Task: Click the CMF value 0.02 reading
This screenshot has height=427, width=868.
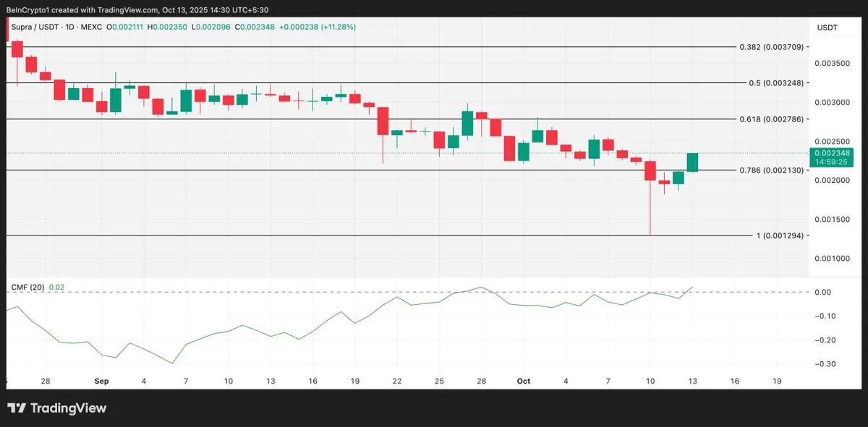Action: point(56,288)
